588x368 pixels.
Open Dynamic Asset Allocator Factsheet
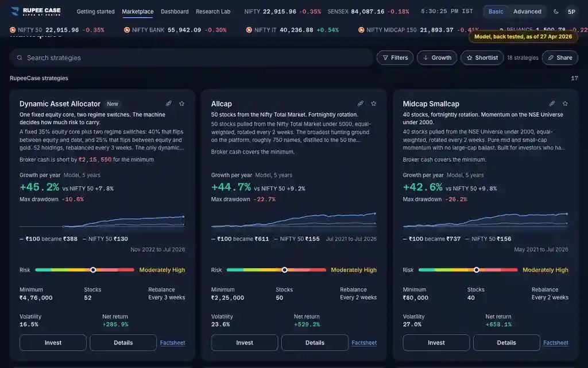click(172, 343)
